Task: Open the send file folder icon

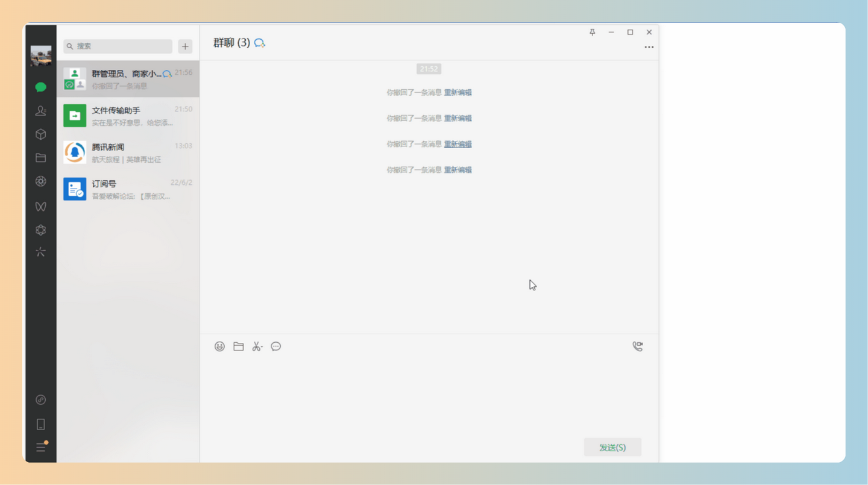Action: coord(238,346)
